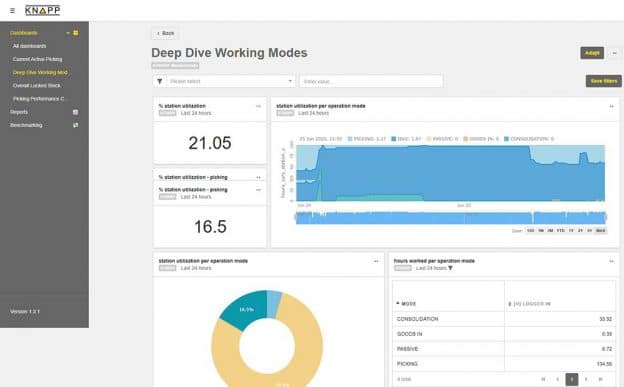This screenshot has height=387, width=624.
Task: Go to first page of table
Action: [543, 379]
